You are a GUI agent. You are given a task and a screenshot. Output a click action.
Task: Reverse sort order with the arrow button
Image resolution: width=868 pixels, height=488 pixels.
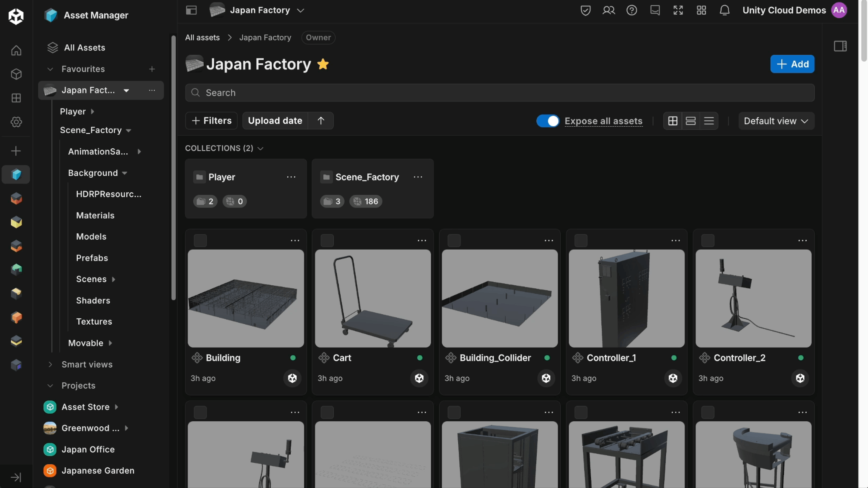click(321, 121)
